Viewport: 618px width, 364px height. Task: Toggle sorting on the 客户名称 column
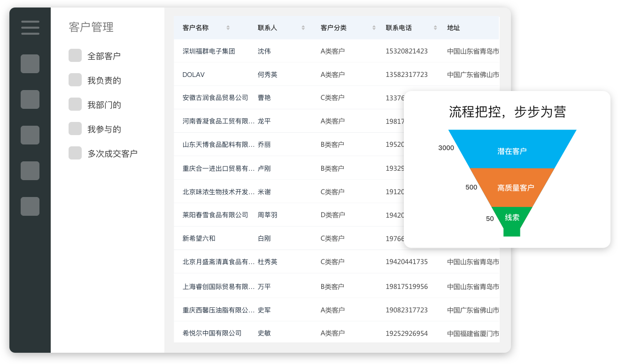click(x=228, y=28)
